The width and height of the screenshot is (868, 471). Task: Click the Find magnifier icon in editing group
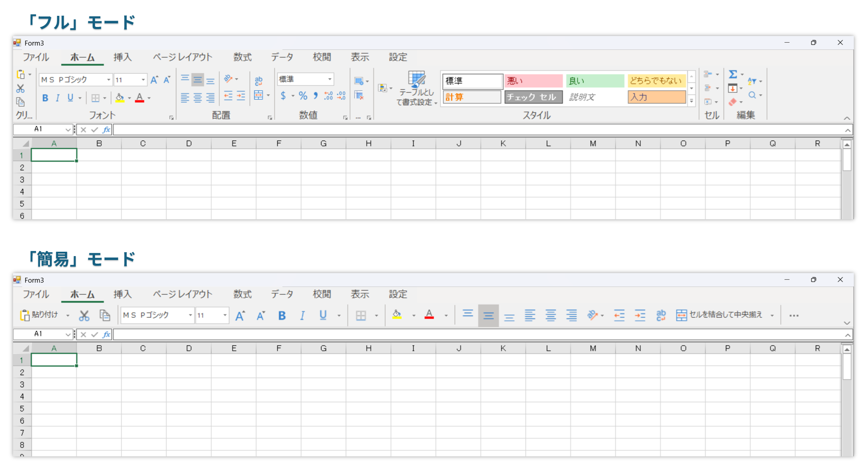tap(752, 95)
